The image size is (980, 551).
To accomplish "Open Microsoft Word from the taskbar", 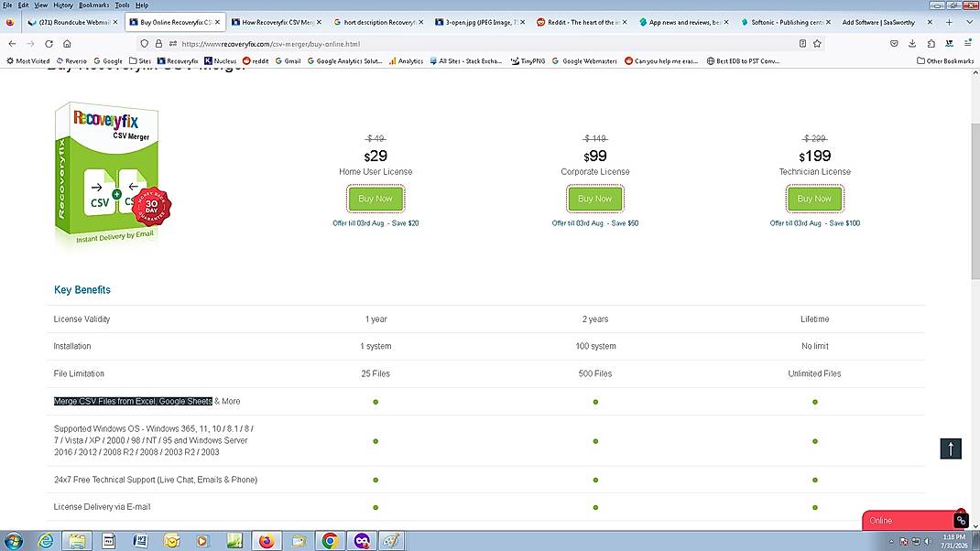I will tap(140, 540).
